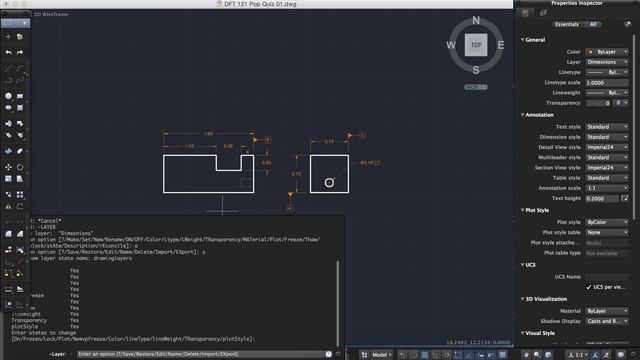Collapse the 3D Visualization section

click(522, 299)
